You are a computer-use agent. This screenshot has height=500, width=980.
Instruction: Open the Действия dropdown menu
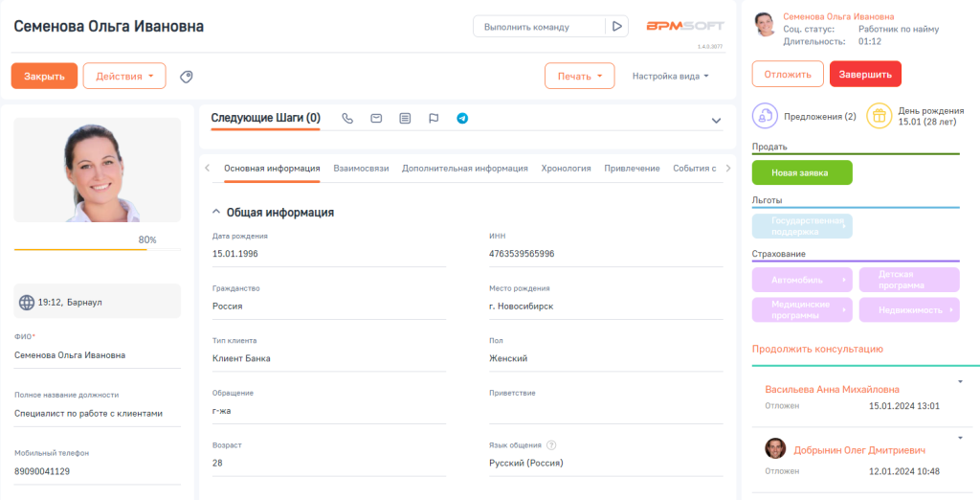[124, 76]
